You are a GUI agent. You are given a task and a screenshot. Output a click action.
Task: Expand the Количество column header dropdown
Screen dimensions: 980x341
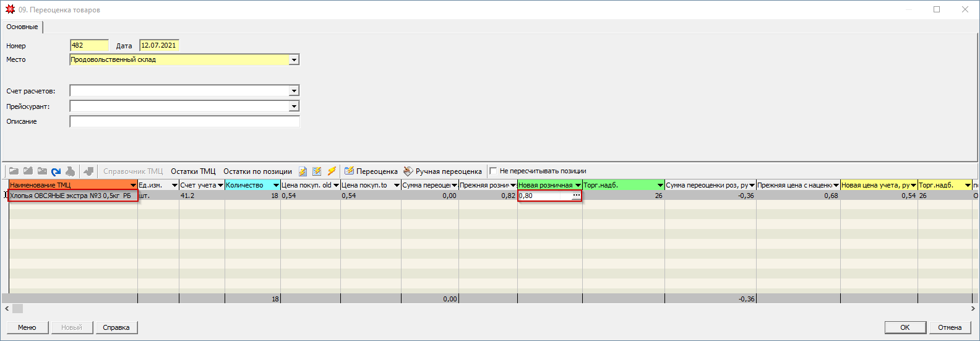point(276,186)
